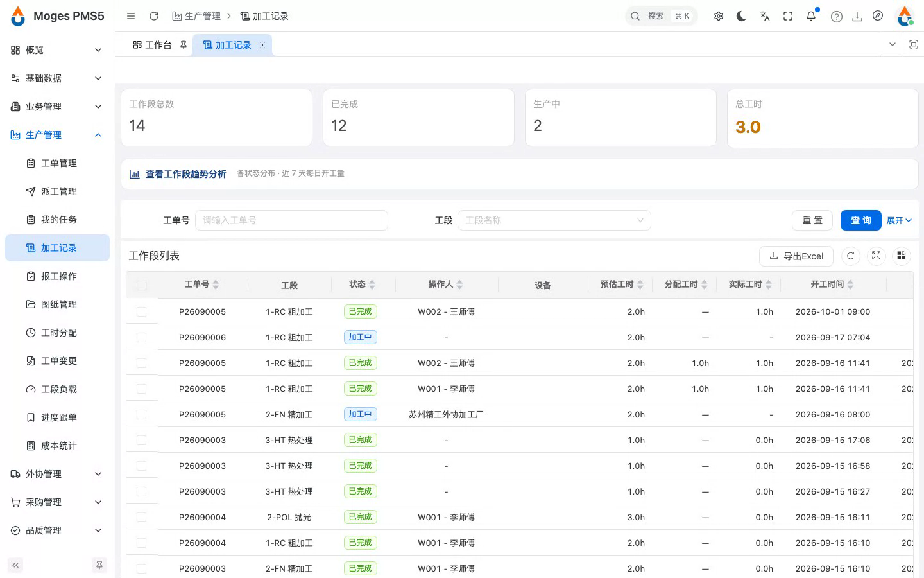Open 工单管理 in sidebar
The height and width of the screenshot is (578, 924).
tap(56, 163)
